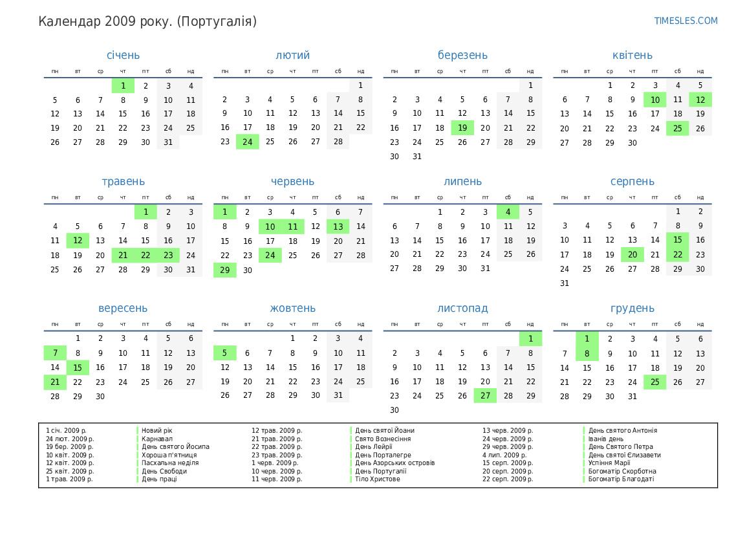Click the calendar title for 2009

coord(147,21)
